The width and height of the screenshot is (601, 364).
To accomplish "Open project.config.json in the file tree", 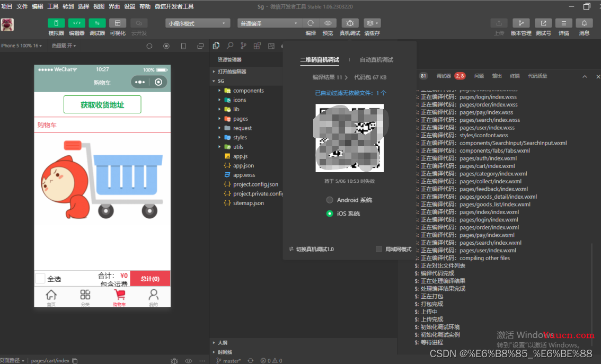I will click(255, 184).
